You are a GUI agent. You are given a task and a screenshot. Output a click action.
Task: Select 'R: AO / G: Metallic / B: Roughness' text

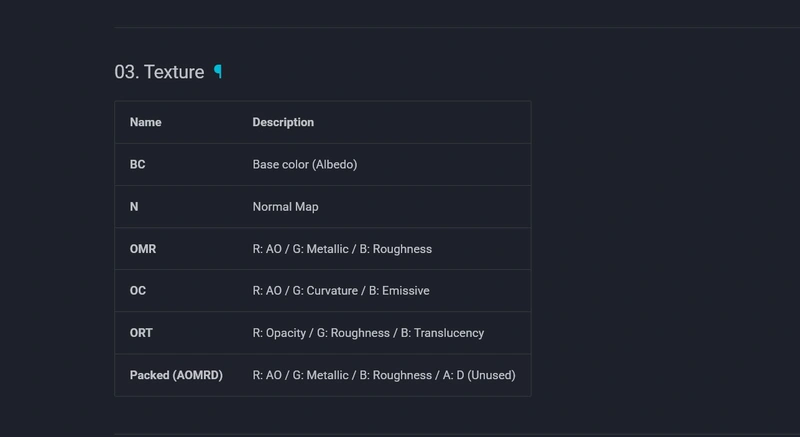(x=342, y=249)
